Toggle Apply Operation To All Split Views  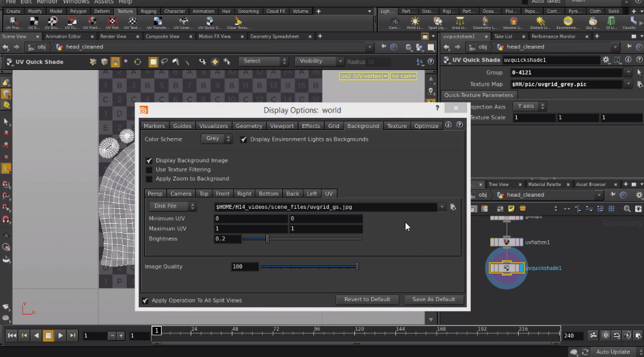[x=145, y=300]
